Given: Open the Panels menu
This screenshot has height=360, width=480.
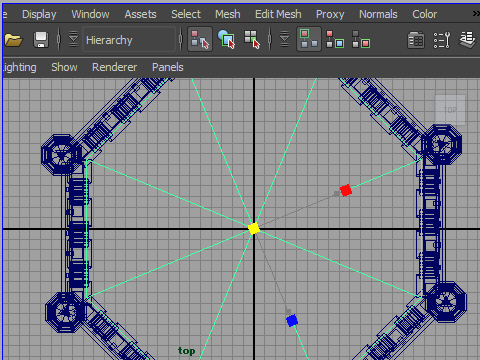Looking at the screenshot, I should point(168,67).
